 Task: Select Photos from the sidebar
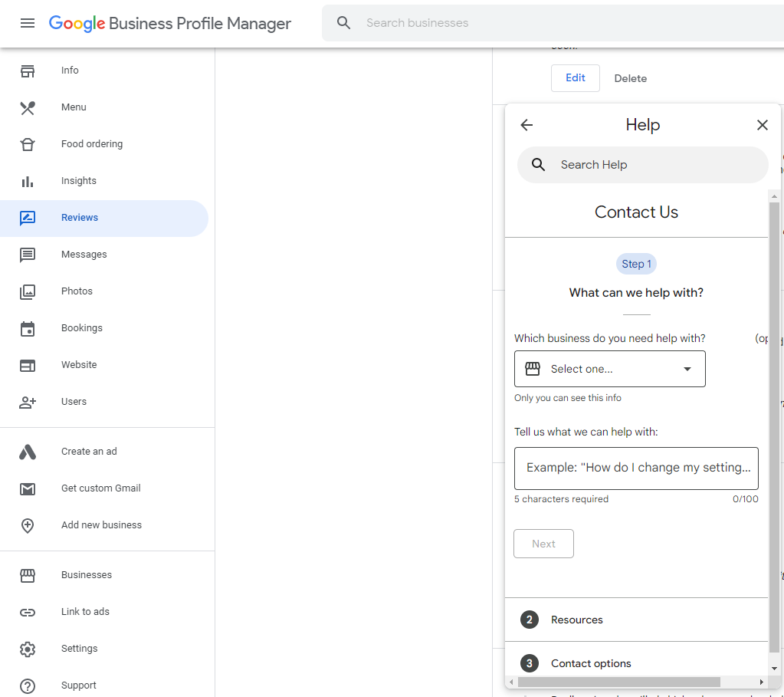[77, 291]
